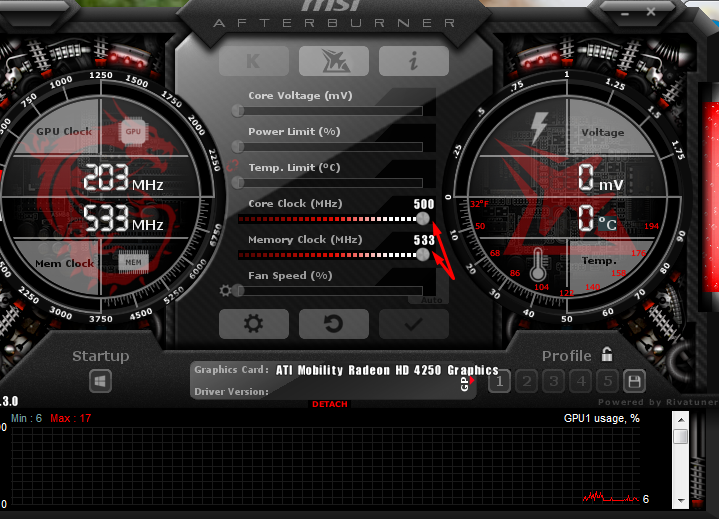Toggle the Startup Windows logo button
719x519 pixels.
tap(100, 381)
